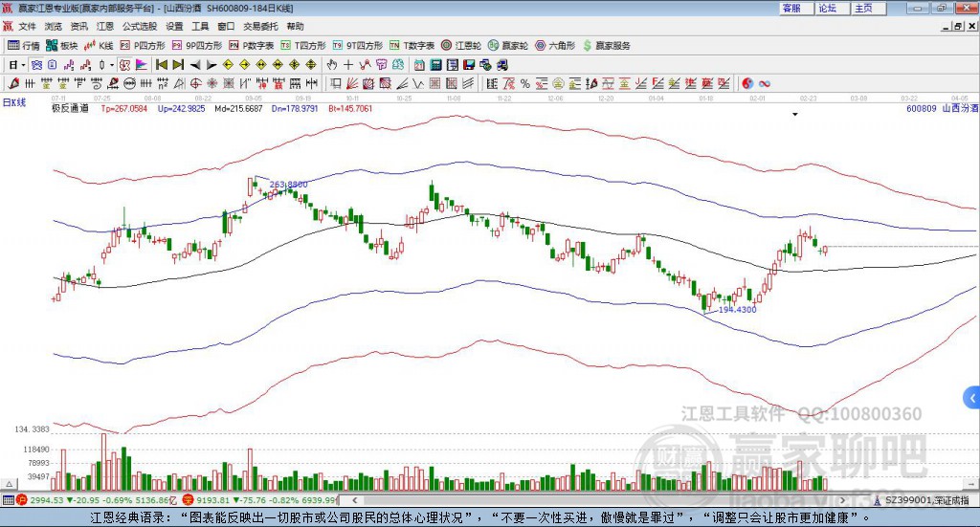This screenshot has width=980, height=527.
Task: Open the calculator icon
Action: [x=435, y=65]
